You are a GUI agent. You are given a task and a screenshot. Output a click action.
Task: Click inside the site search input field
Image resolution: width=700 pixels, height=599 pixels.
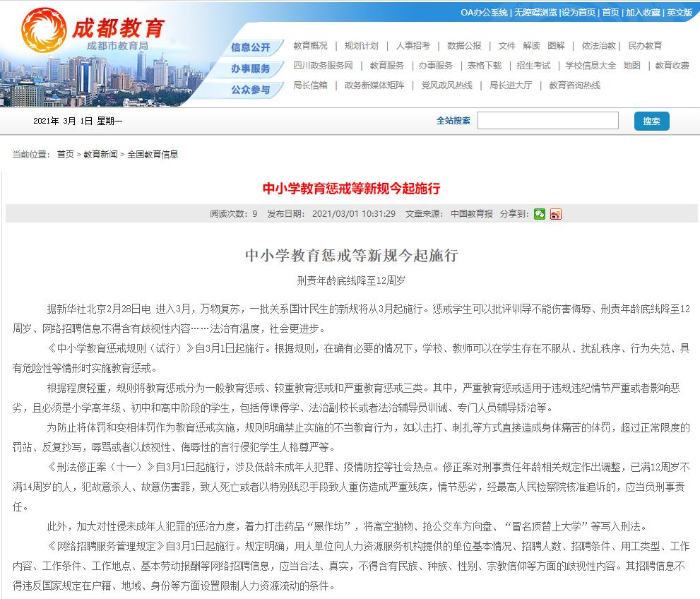pos(549,120)
